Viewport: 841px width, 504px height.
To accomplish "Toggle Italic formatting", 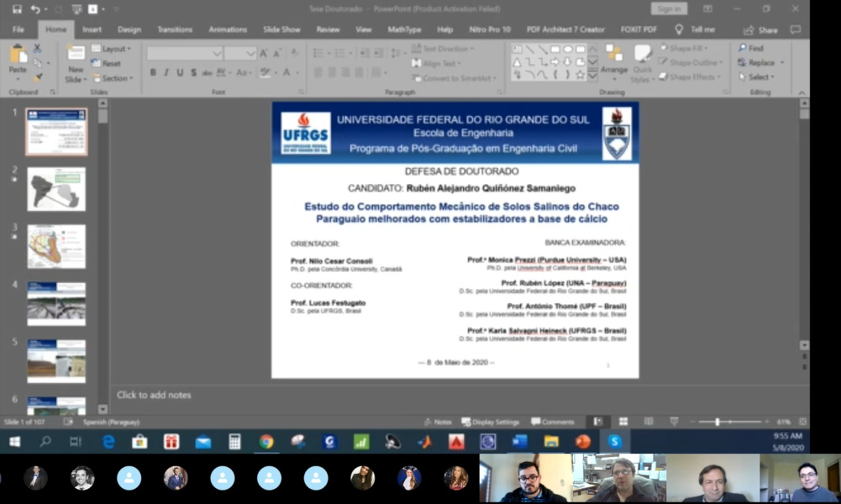I will 166,72.
